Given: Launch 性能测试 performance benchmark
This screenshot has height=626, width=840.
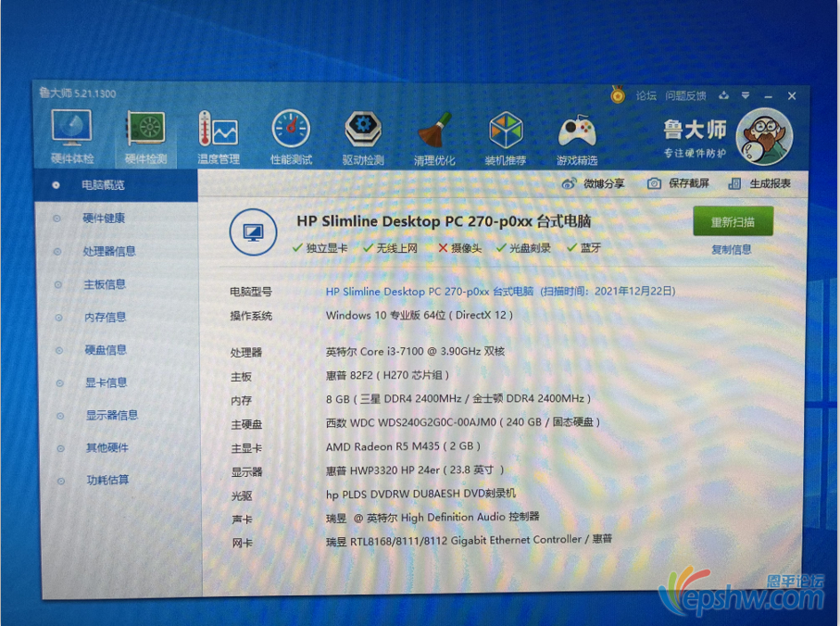Looking at the screenshot, I should coord(291,138).
